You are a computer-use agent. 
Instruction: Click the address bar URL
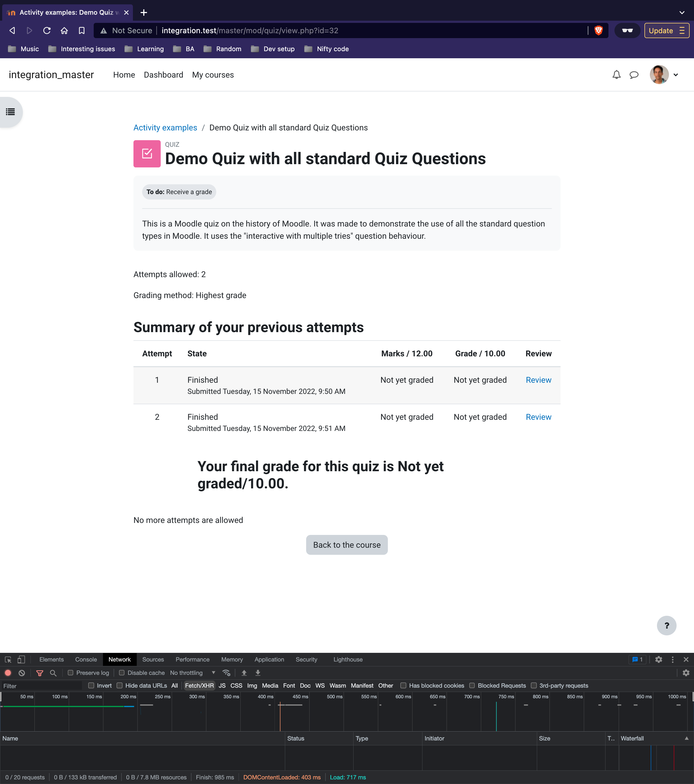pos(250,30)
